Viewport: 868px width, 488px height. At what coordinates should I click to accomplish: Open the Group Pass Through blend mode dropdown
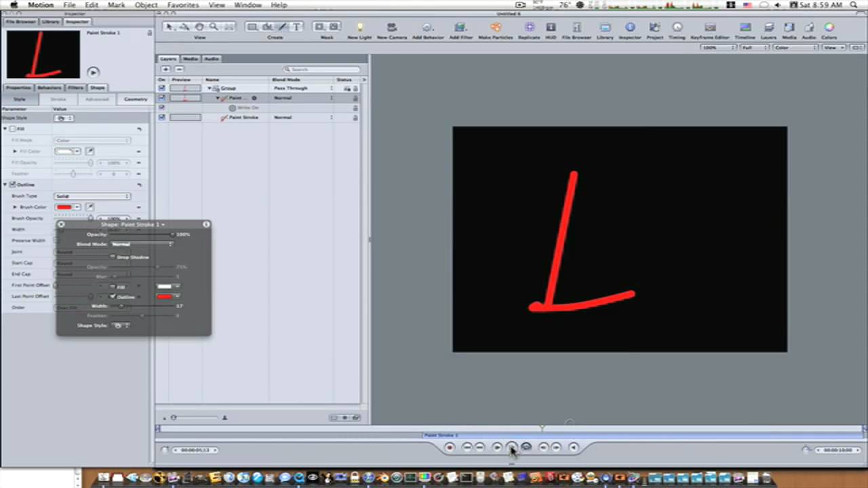click(303, 88)
